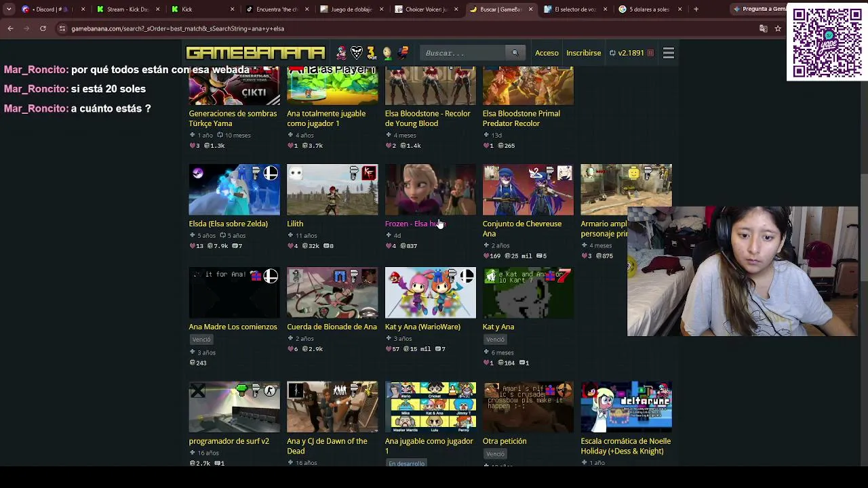Screen dimensions: 868x488
Task: Click the Acceso login link
Action: [547, 53]
